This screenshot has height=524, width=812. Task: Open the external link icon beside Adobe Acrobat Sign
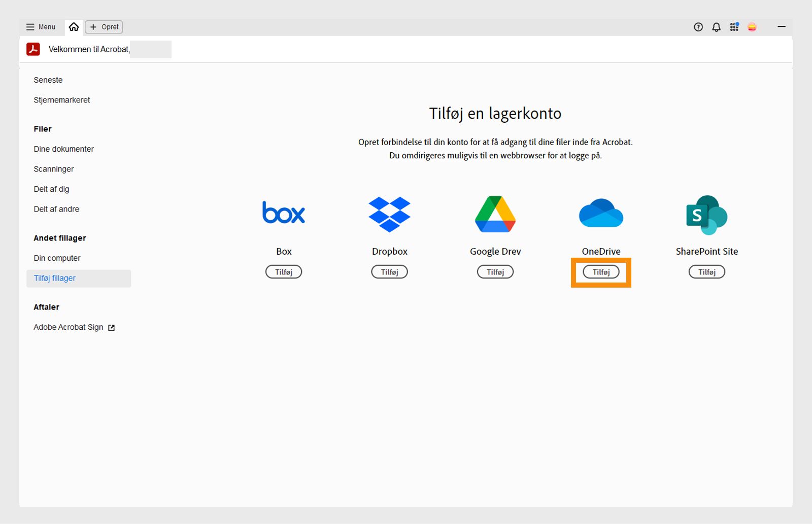click(111, 327)
